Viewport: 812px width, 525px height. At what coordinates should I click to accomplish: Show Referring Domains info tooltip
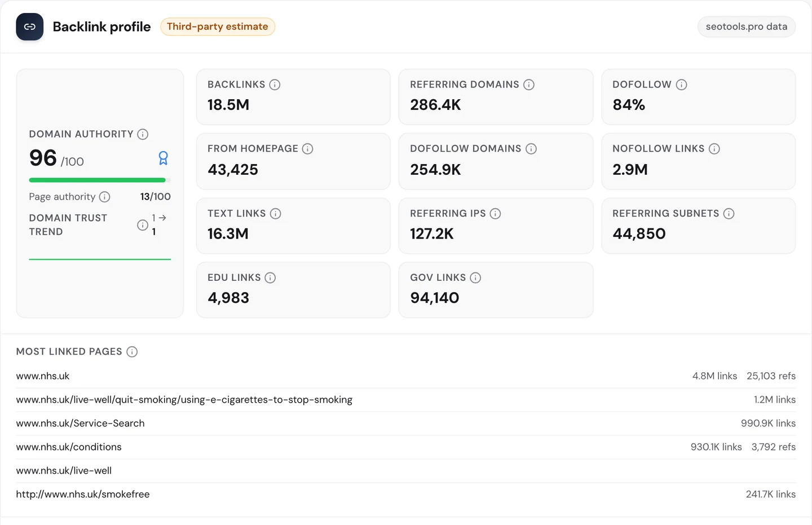(529, 85)
